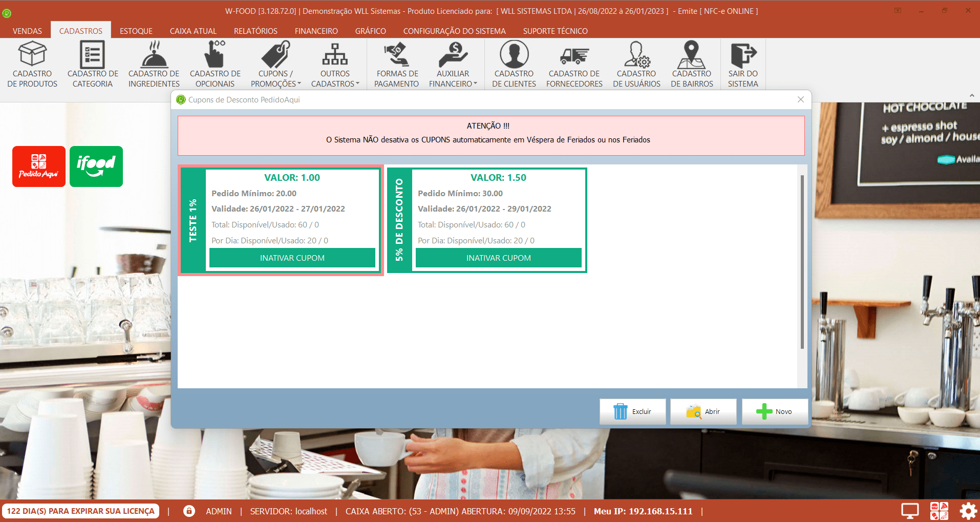Image resolution: width=980 pixels, height=522 pixels.
Task: Open Cadastro de Usuários gear-person icon
Action: coord(636,54)
